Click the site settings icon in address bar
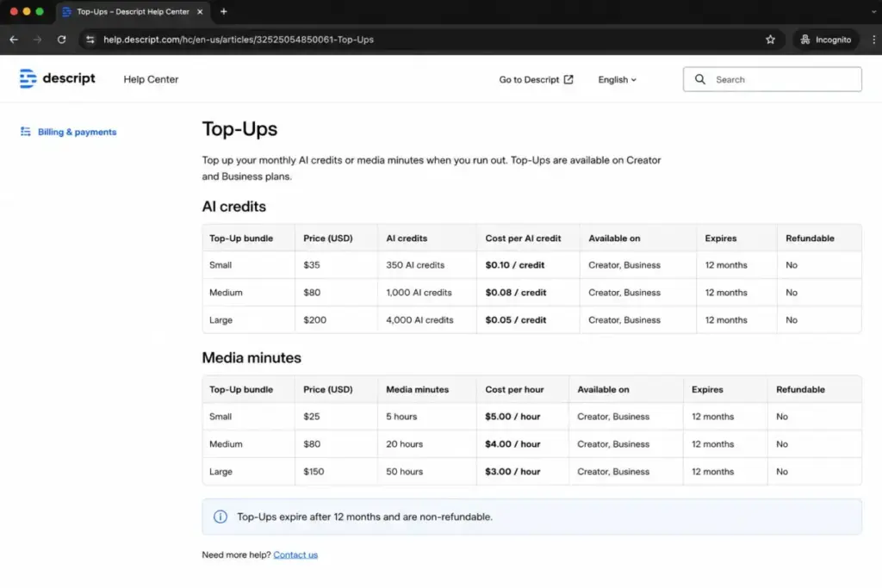This screenshot has width=882, height=588. click(x=90, y=40)
